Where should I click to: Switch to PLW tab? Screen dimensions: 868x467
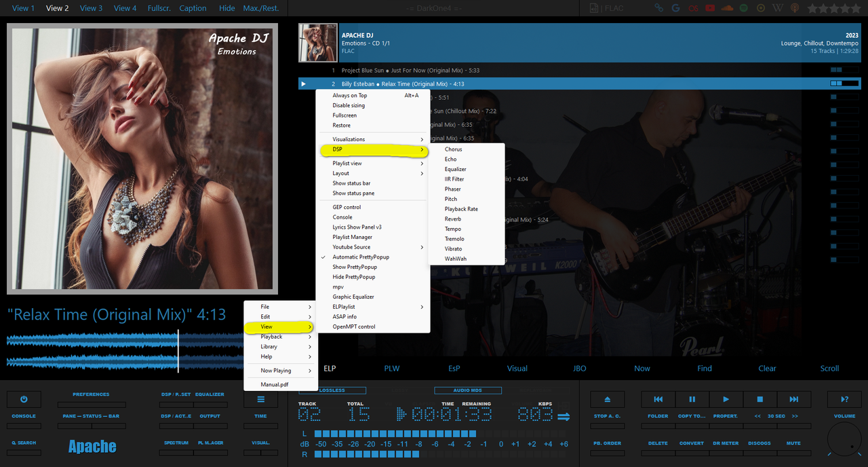point(392,369)
